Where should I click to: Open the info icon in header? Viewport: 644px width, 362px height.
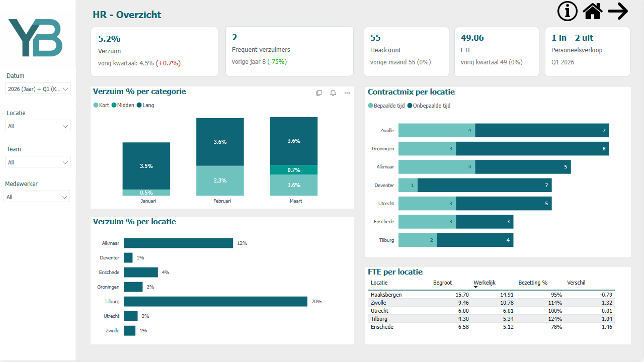point(568,11)
